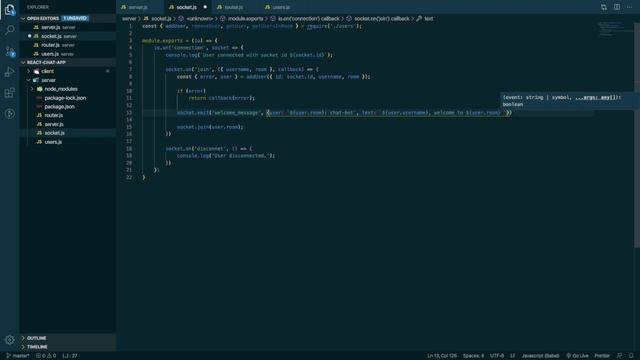Open server.js in server folder tree
The image size is (640, 360).
click(x=68, y=124)
